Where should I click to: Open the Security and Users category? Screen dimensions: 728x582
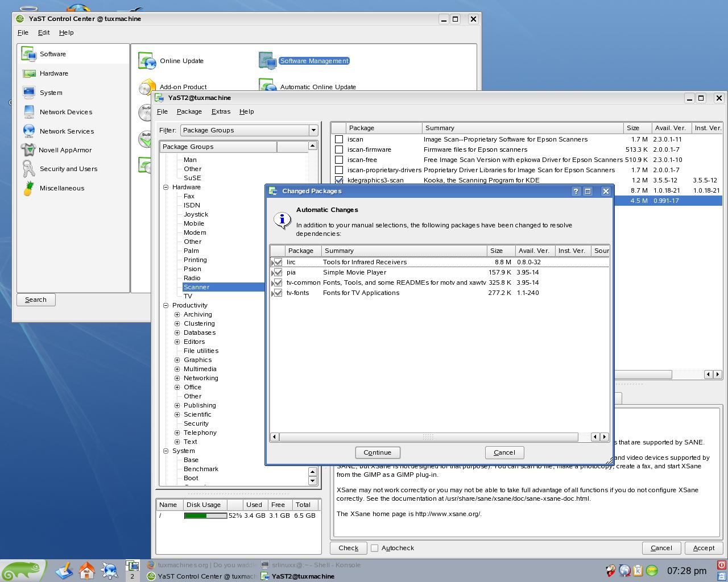[68, 169]
